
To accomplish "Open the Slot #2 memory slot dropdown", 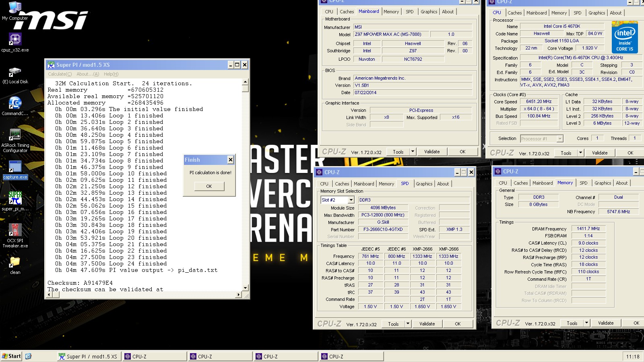I will click(x=351, y=200).
